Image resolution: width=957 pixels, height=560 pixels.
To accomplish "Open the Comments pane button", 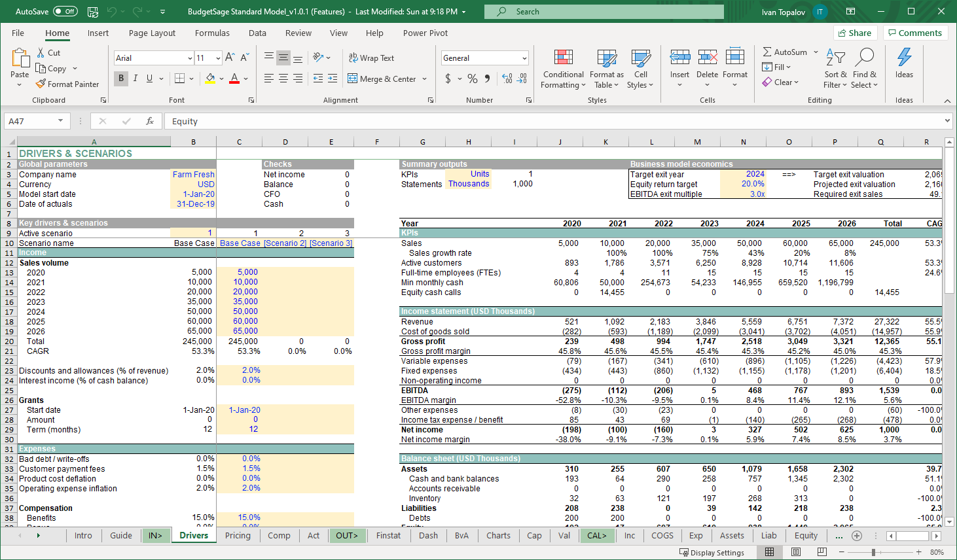I will [x=914, y=33].
